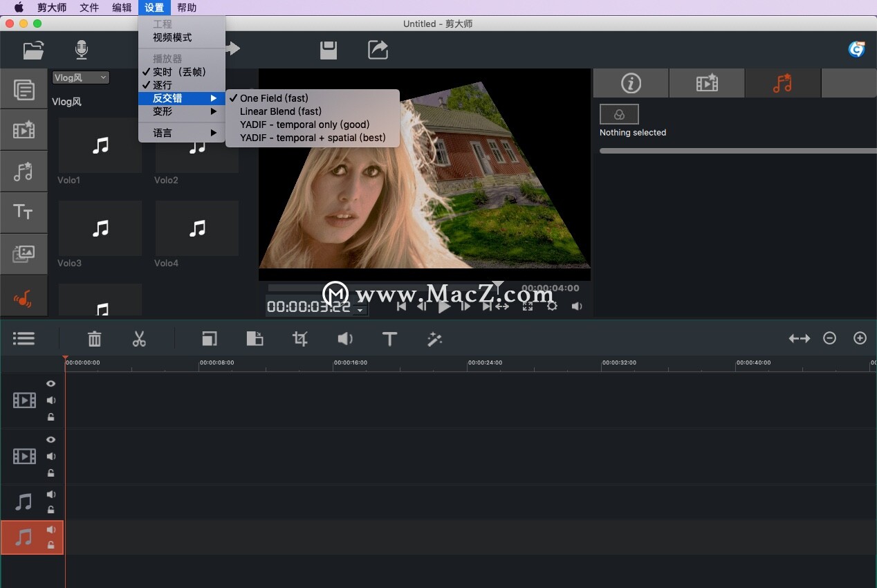Click the microphone recording icon
The width and height of the screenshot is (877, 588).
(81, 49)
